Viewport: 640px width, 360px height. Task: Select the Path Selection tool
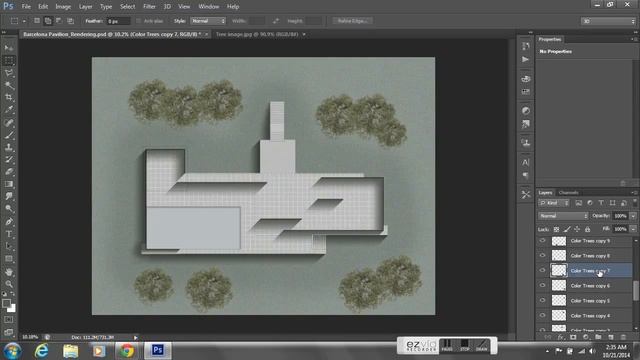pos(9,246)
